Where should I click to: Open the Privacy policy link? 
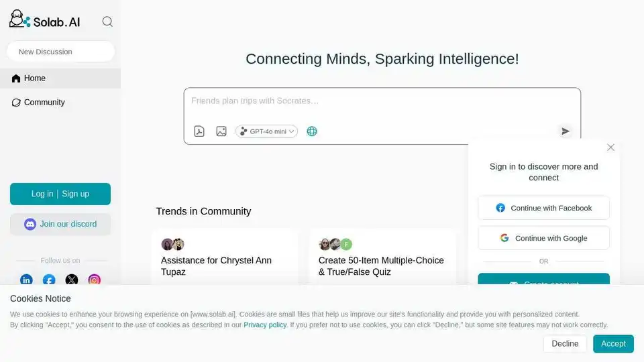265,324
